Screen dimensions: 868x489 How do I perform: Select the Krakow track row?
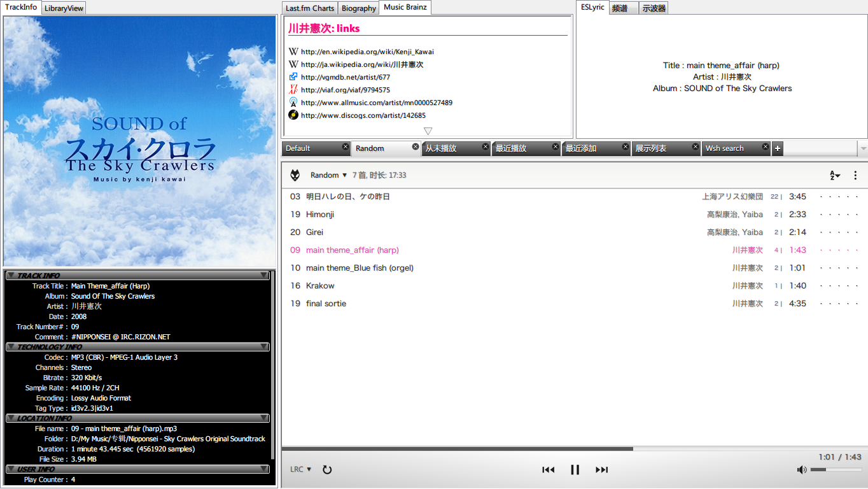tap(575, 286)
